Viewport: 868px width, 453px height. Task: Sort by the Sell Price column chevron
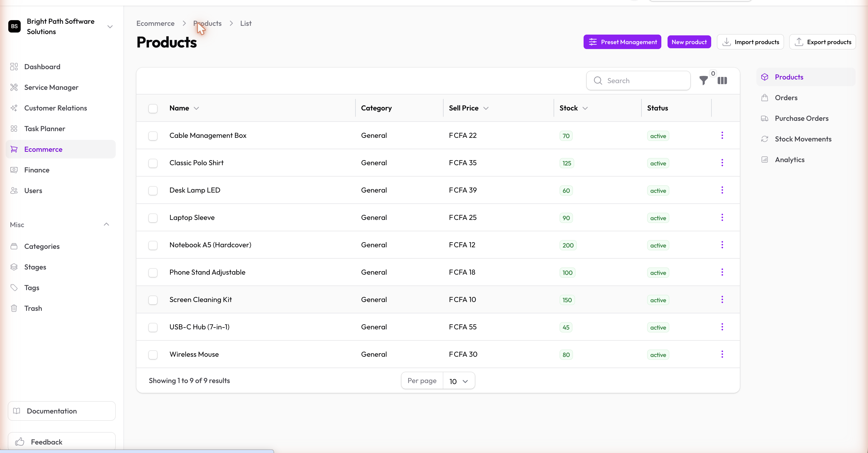[x=486, y=108]
